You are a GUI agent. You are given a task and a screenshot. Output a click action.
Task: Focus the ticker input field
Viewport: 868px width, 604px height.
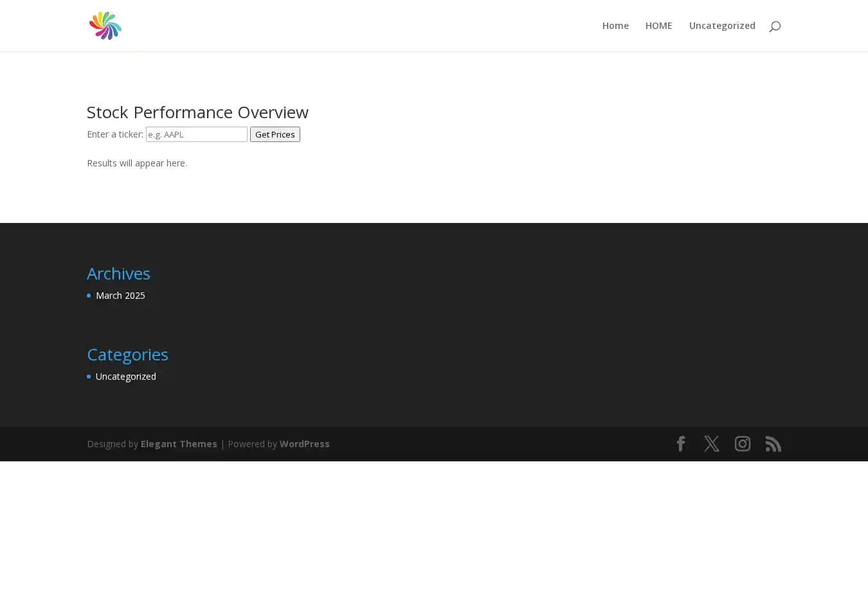point(196,134)
